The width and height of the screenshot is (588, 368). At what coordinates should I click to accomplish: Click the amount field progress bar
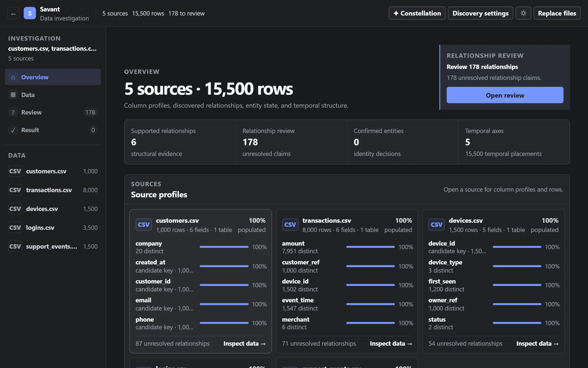(x=370, y=247)
